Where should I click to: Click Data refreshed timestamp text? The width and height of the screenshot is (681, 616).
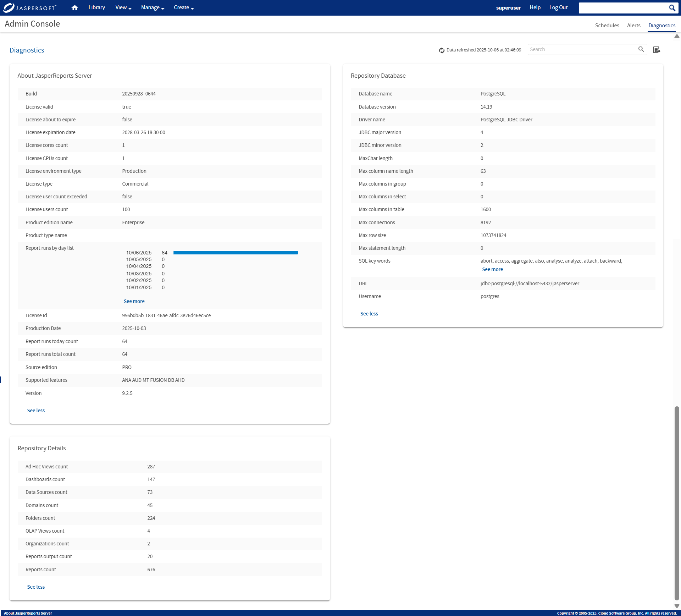(483, 50)
